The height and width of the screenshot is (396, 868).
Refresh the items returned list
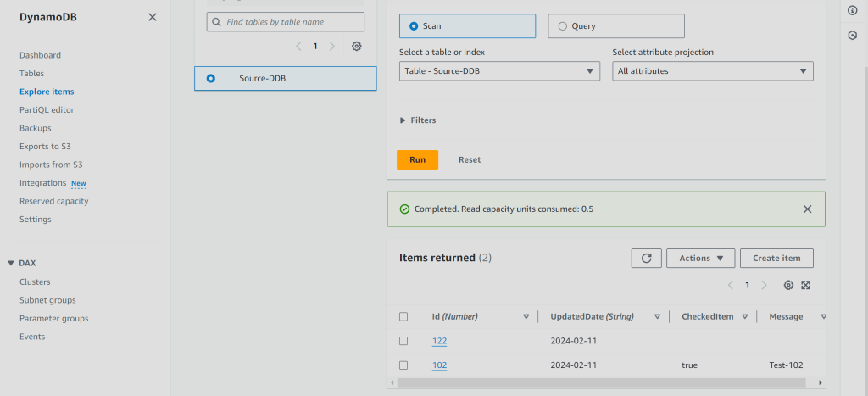646,258
